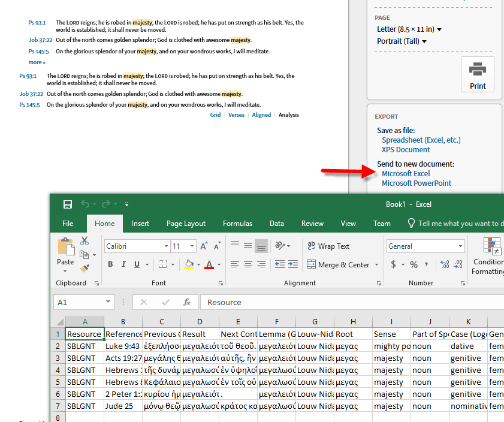Click Increase Decimal icon

click(x=445, y=264)
